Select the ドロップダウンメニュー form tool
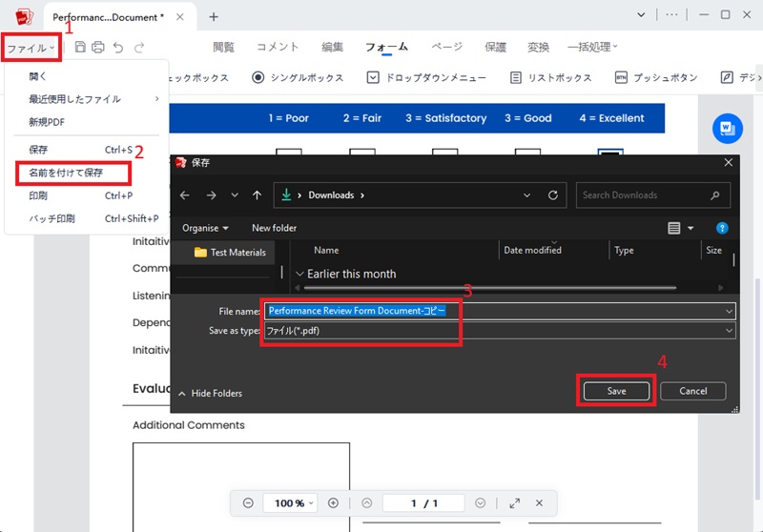Viewport: 763px width, 532px height. (x=426, y=77)
